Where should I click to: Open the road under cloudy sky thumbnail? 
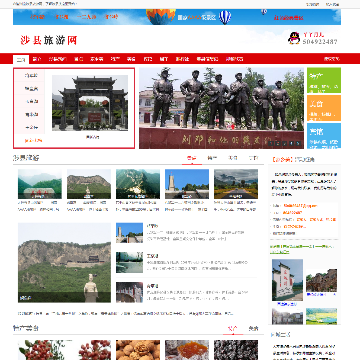point(236,184)
